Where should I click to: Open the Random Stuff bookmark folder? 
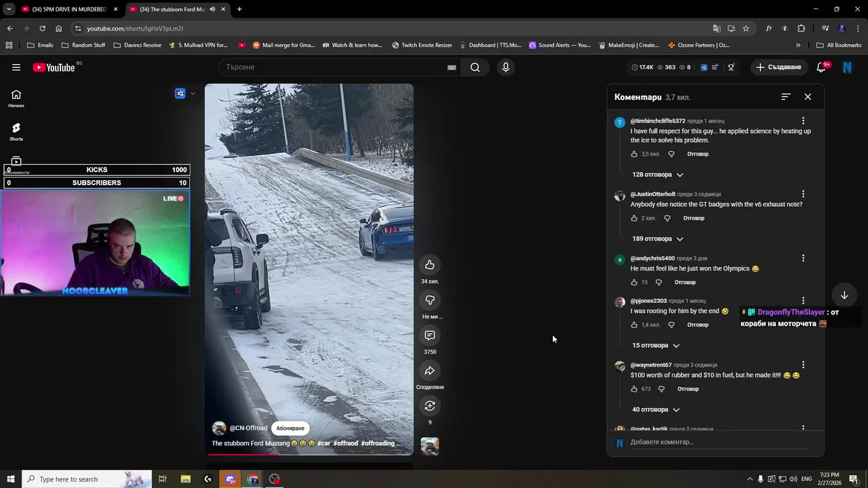click(x=83, y=45)
